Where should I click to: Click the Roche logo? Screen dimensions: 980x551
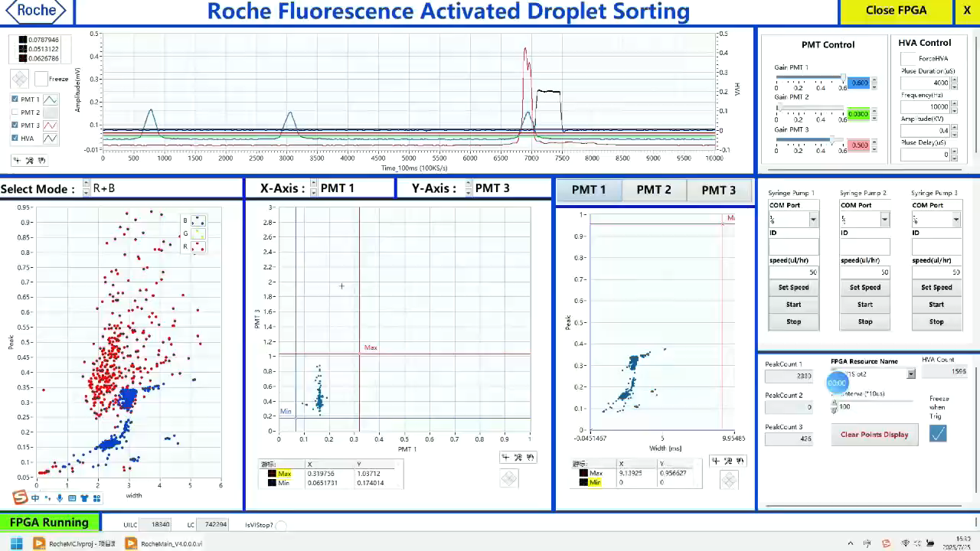pyautogui.click(x=36, y=11)
